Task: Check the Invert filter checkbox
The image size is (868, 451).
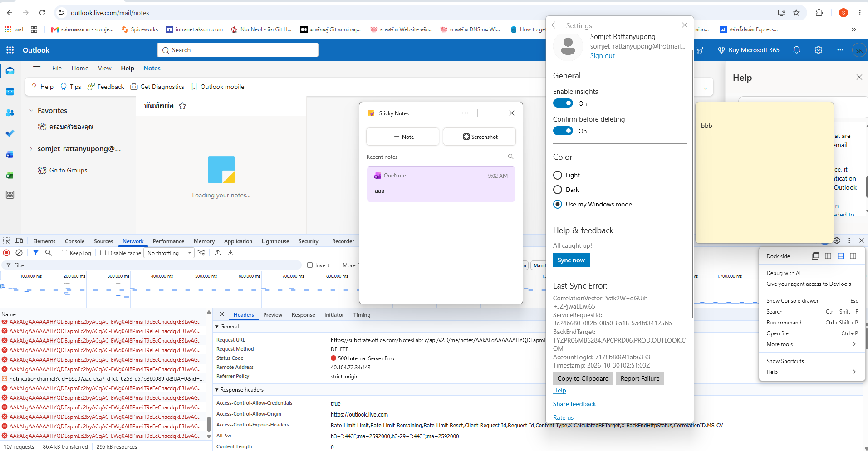Action: point(310,265)
